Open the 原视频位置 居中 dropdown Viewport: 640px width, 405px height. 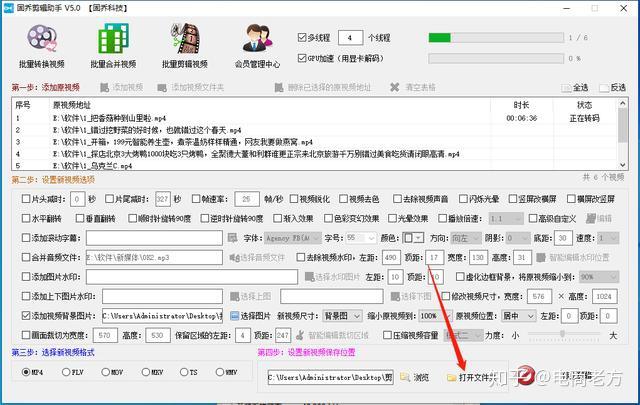[x=518, y=316]
